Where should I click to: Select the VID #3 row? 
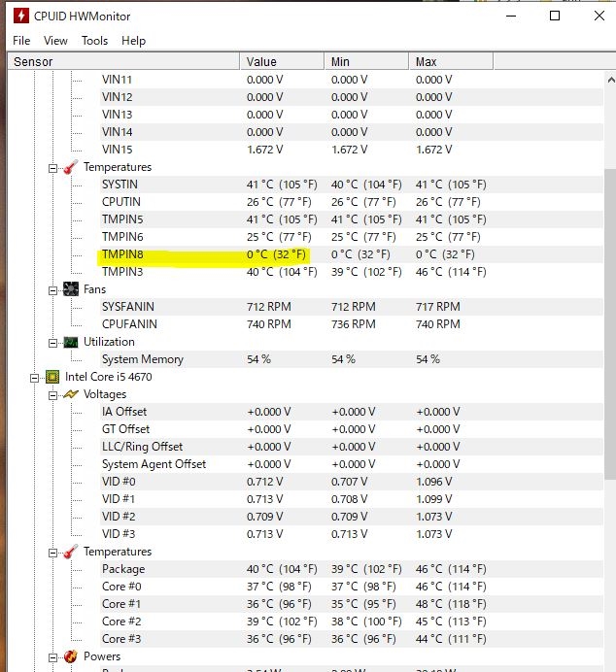352,534
